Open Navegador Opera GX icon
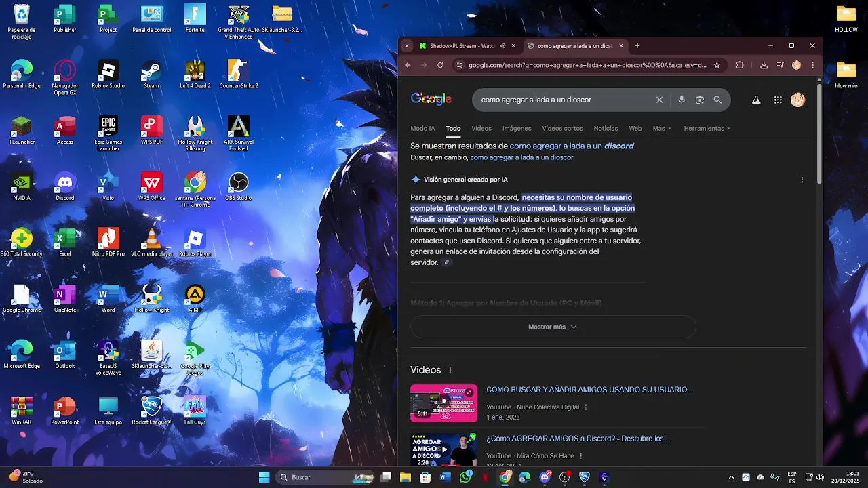This screenshot has height=488, width=868. [x=65, y=77]
